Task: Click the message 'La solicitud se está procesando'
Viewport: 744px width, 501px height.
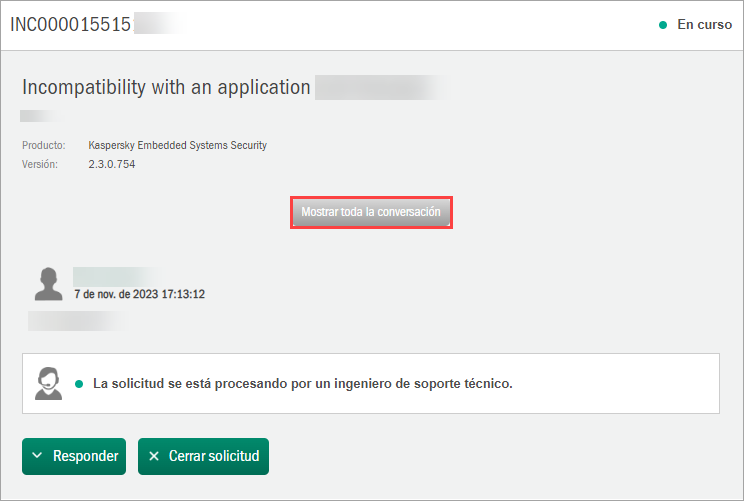Action: click(x=303, y=383)
